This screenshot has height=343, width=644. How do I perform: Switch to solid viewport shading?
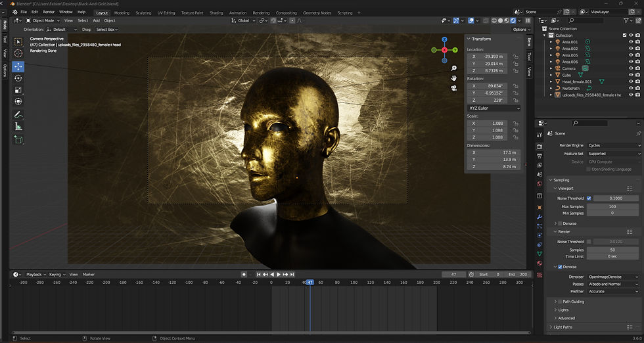pos(500,20)
